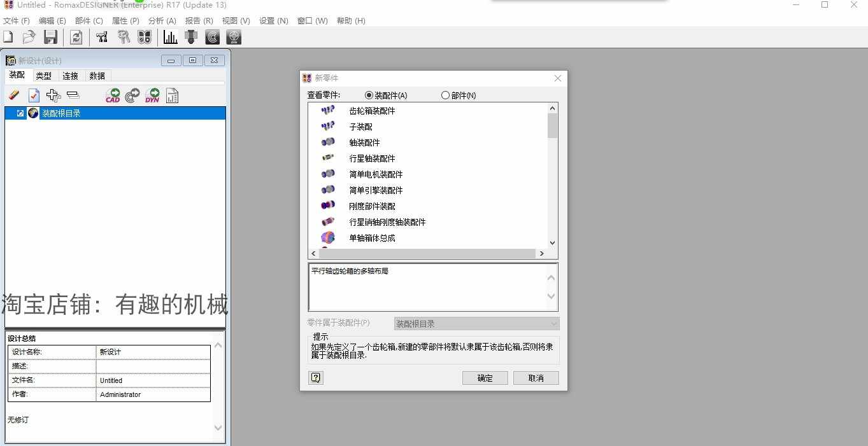This screenshot has width=868, height=446.
Task: Open the 文件 (F) menu
Action: 17,20
